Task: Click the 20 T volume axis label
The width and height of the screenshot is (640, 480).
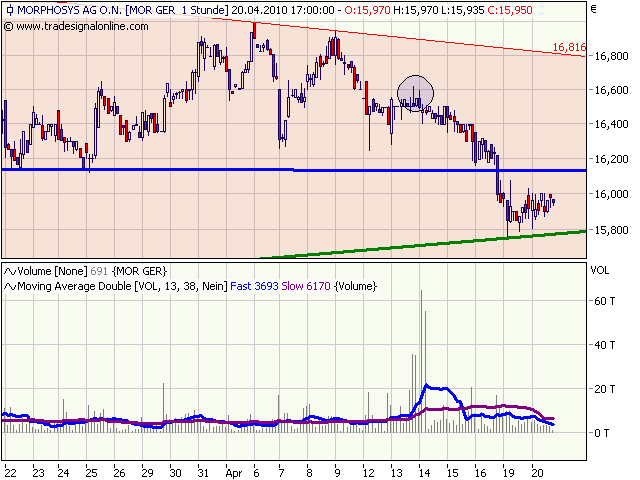Action: click(x=604, y=389)
